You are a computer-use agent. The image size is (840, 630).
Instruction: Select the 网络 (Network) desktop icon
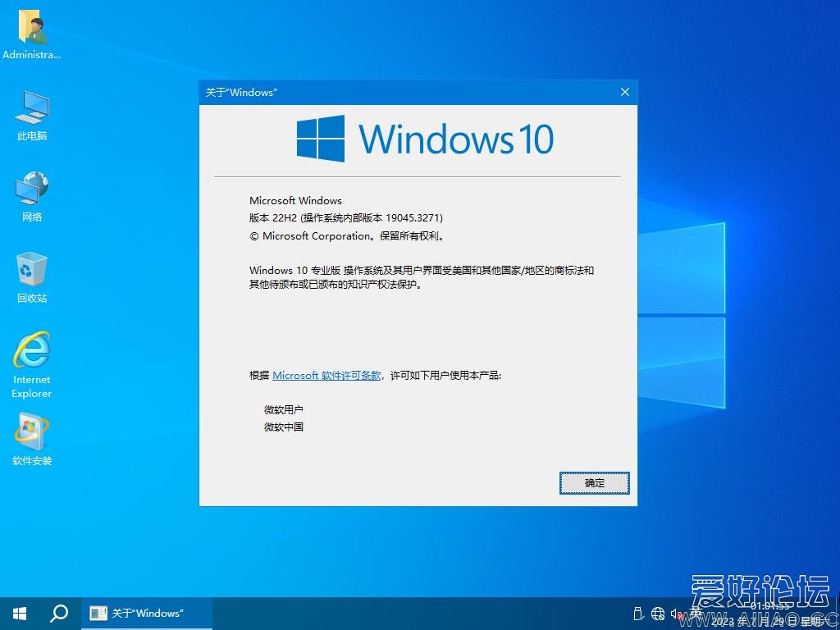(32, 196)
